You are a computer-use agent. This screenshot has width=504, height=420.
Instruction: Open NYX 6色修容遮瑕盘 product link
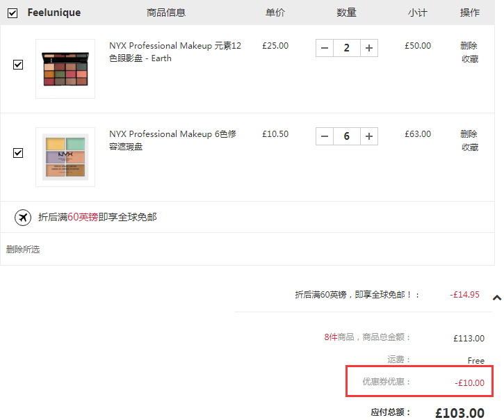click(172, 140)
